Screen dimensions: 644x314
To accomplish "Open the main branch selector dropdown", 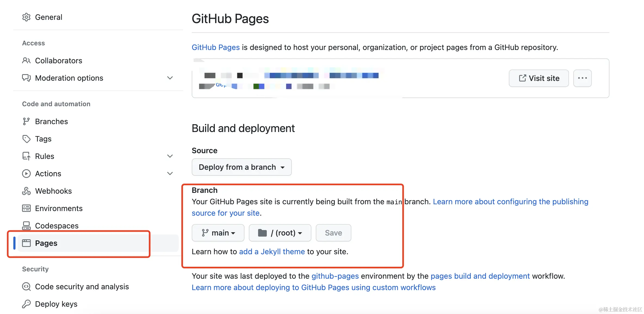I will coord(218,233).
